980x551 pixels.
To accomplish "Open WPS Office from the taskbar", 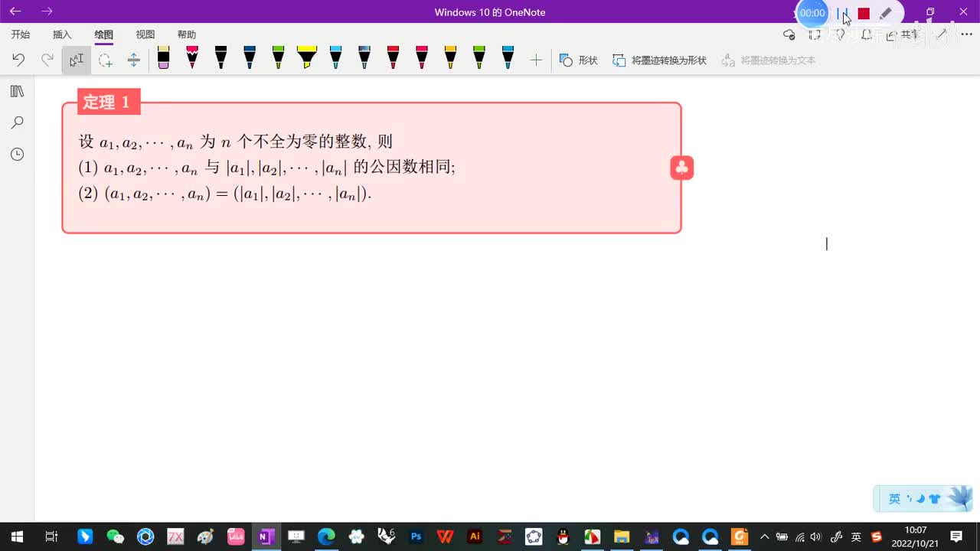I will pyautogui.click(x=445, y=536).
